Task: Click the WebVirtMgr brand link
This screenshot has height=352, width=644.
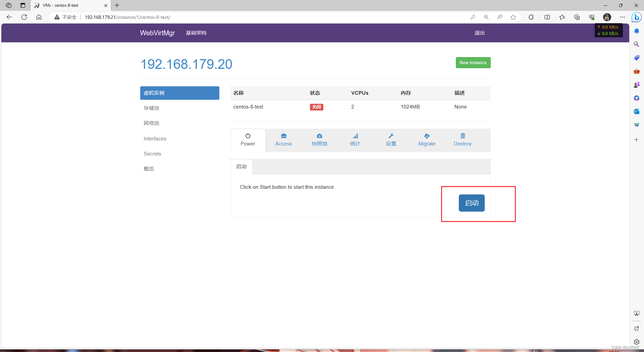Action: (157, 33)
